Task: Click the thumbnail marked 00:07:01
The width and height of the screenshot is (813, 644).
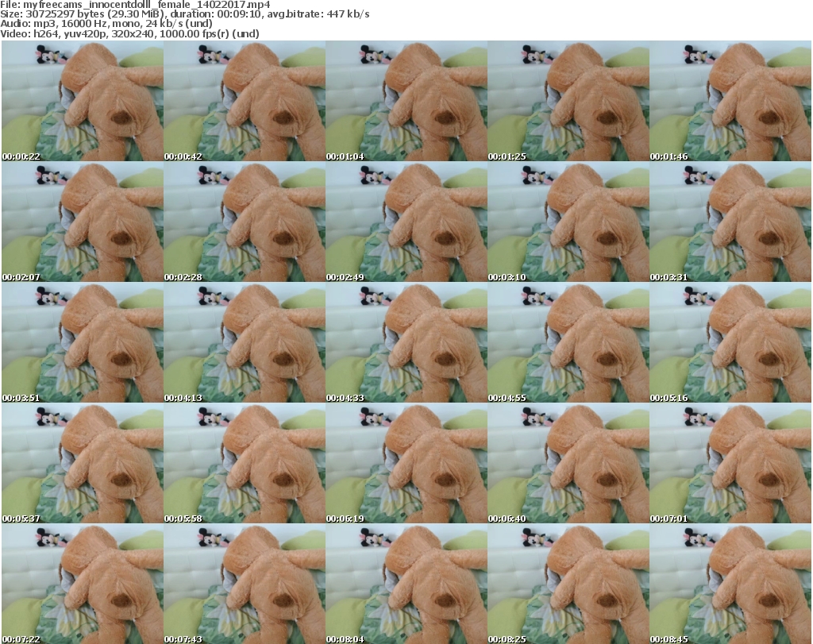Action: pos(730,463)
